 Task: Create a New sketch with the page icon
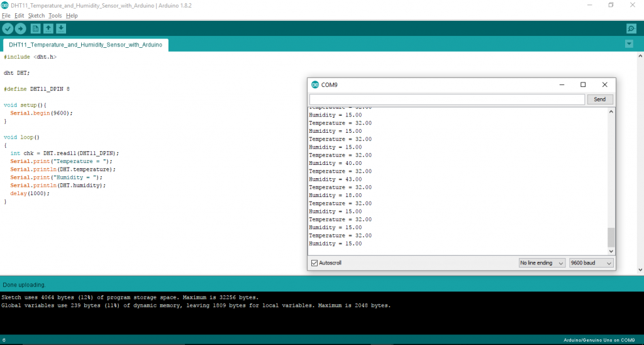click(x=36, y=28)
